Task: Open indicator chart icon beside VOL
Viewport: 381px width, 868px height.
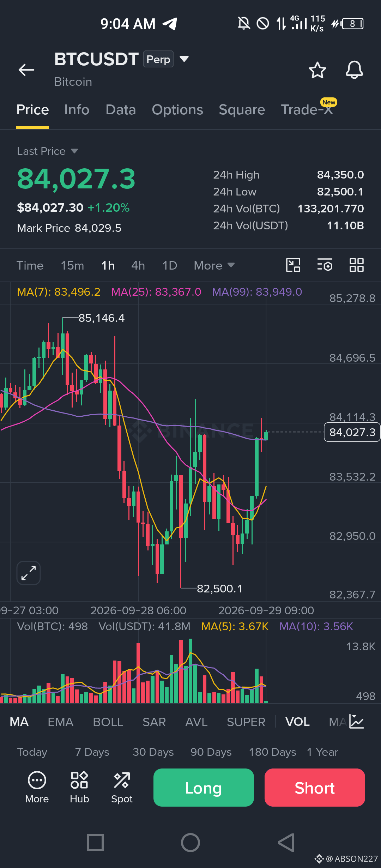Action: [x=356, y=722]
